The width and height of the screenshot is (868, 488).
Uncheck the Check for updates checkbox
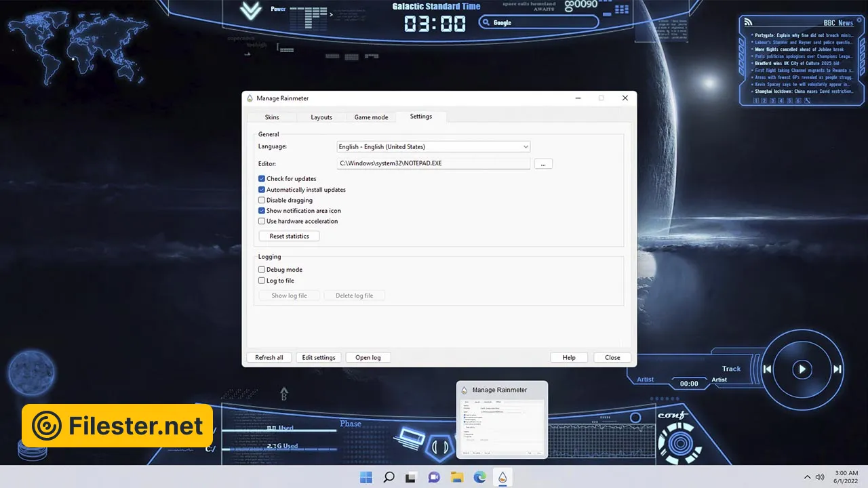[262, 179]
